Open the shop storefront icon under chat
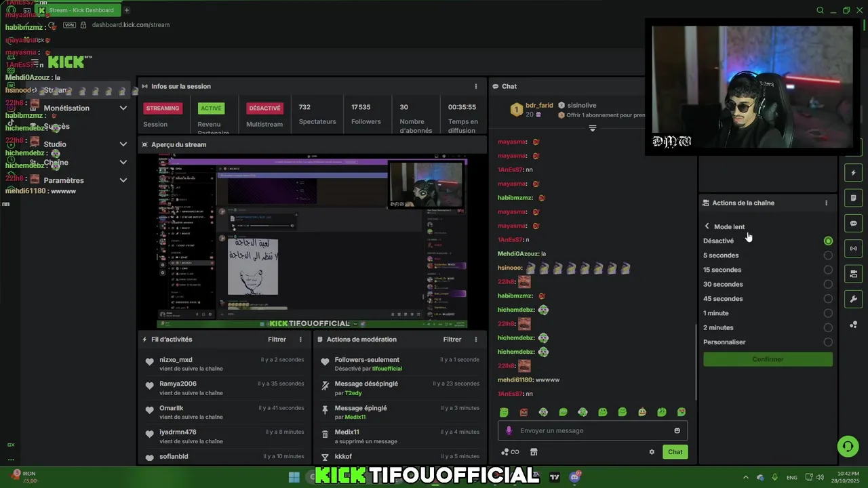The width and height of the screenshot is (868, 488). [534, 452]
